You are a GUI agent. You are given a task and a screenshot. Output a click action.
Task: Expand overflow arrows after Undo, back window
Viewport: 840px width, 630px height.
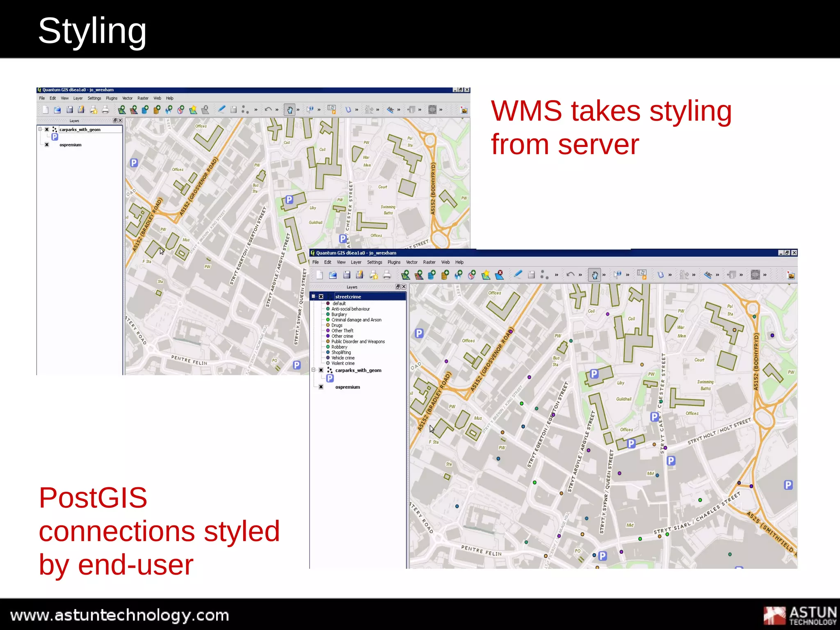point(277,110)
